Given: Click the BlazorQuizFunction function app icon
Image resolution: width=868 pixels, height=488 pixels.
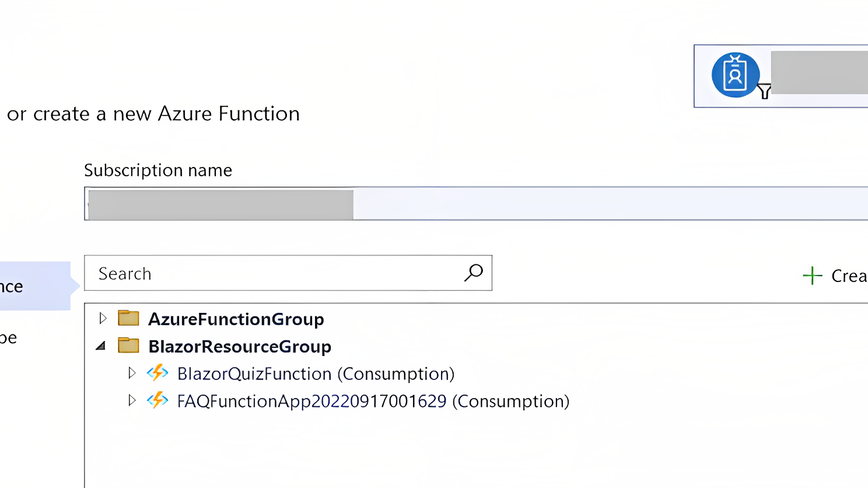Looking at the screenshot, I should (x=157, y=373).
